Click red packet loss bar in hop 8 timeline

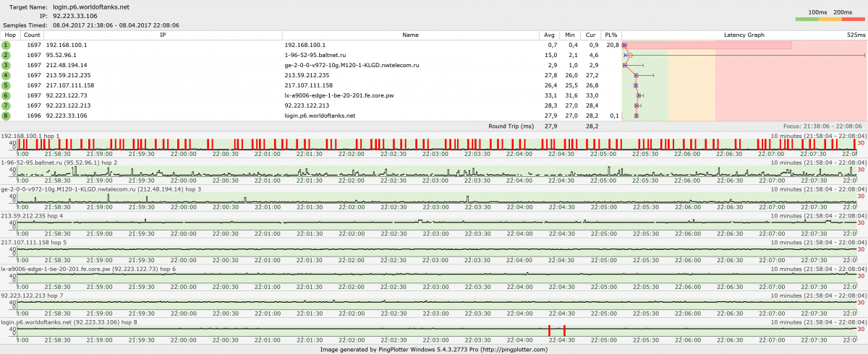click(549, 330)
